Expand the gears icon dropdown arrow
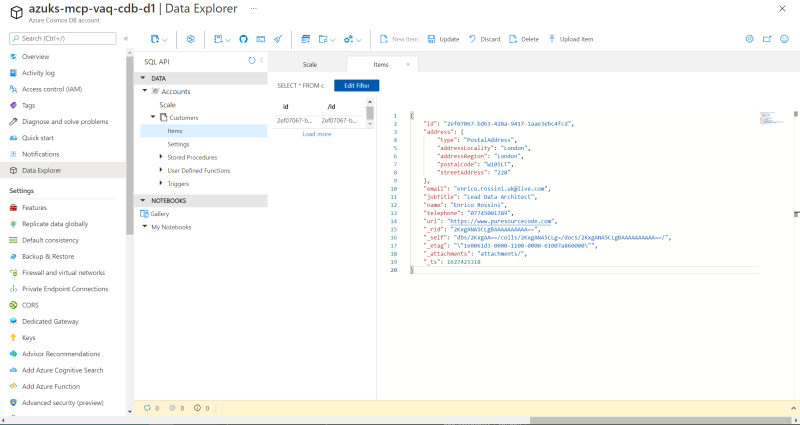Screen dimensions: 800x425 359,40
